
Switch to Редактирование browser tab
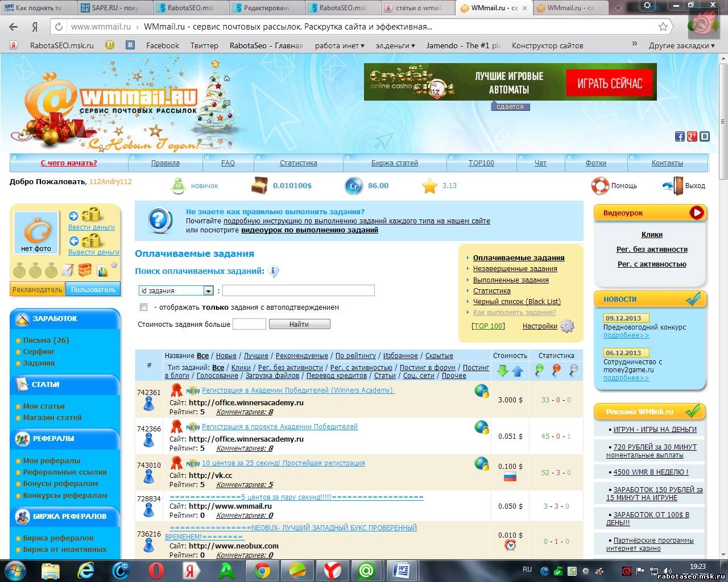(x=266, y=8)
